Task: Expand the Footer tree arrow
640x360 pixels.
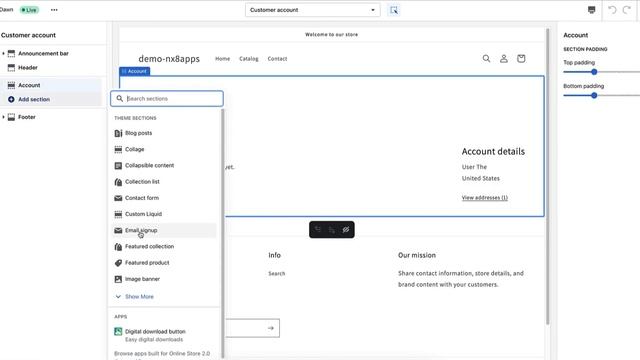Action: 3,117
